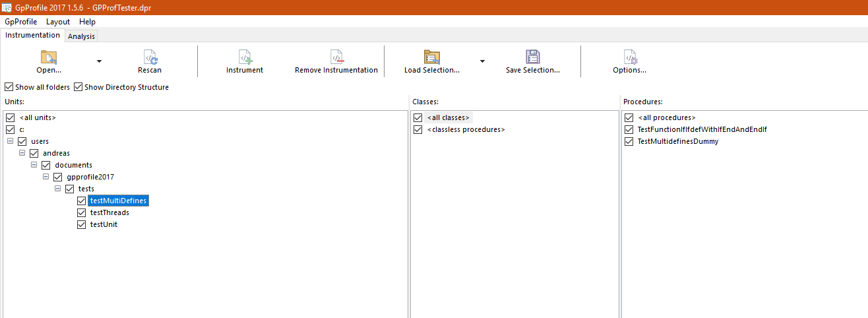Toggle Show all folders checkbox
This screenshot has width=868, height=318.
click(x=9, y=87)
